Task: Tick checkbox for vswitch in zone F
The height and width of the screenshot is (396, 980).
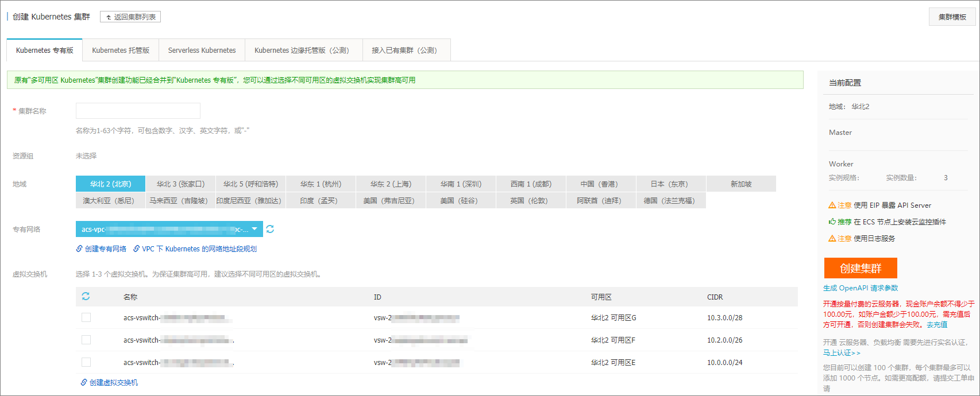Action: point(86,340)
